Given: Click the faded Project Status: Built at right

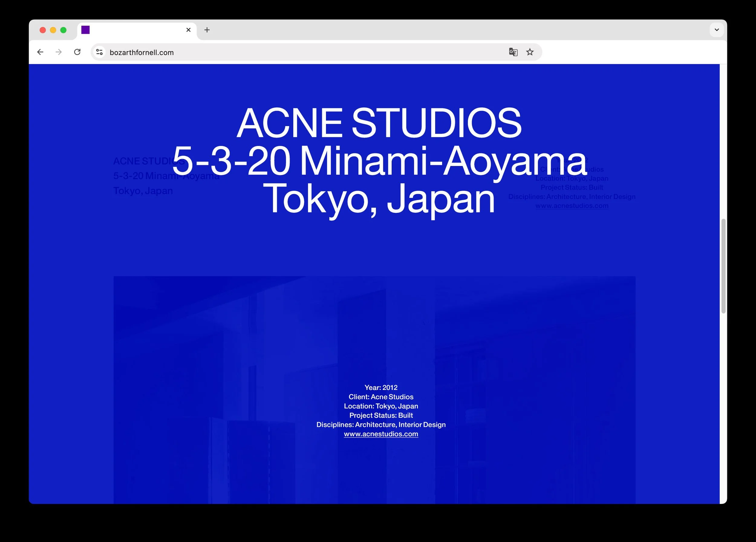Looking at the screenshot, I should pos(572,187).
